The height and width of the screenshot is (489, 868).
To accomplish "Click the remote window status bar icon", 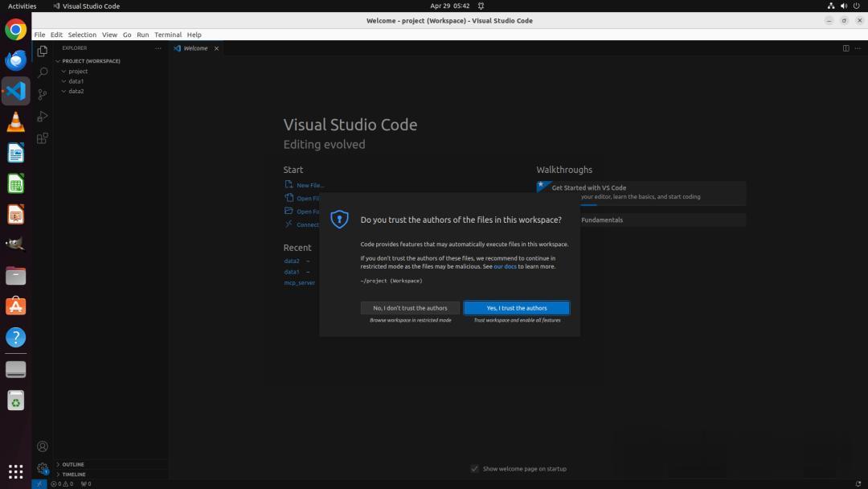I will click(x=39, y=484).
